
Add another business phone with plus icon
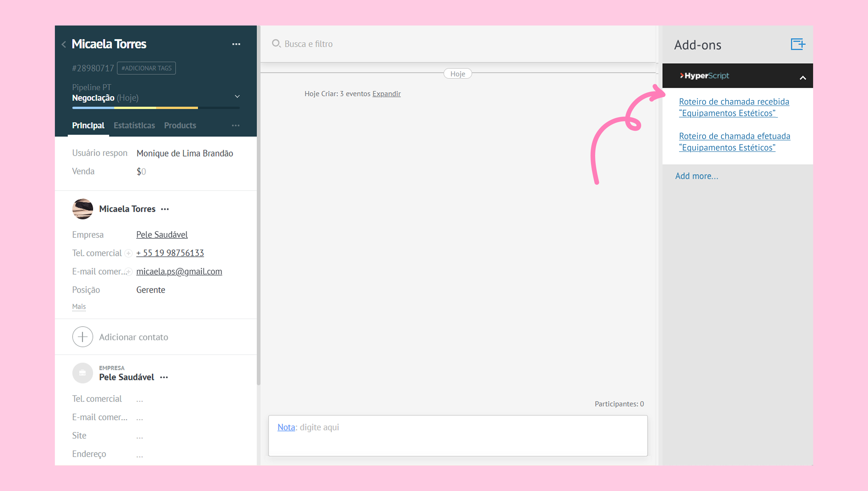pyautogui.click(x=128, y=253)
